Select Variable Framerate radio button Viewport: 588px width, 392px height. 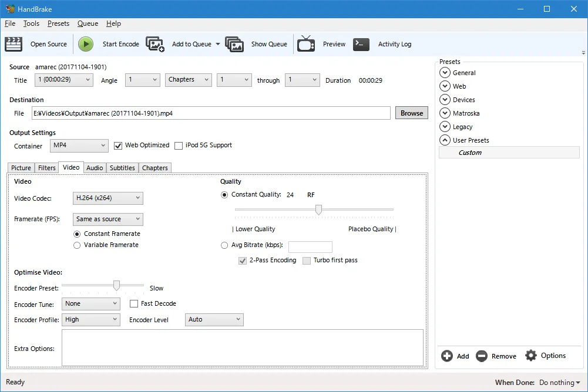pyautogui.click(x=77, y=245)
